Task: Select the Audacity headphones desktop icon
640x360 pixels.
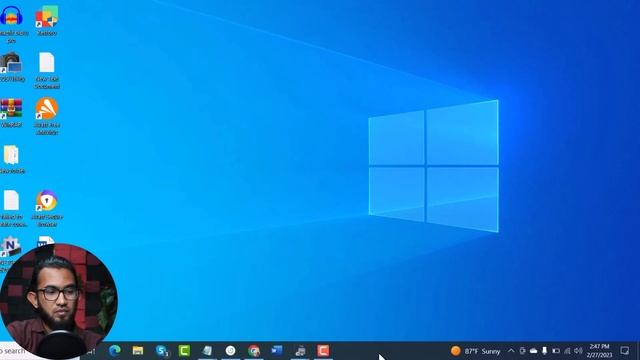Action: [x=11, y=23]
